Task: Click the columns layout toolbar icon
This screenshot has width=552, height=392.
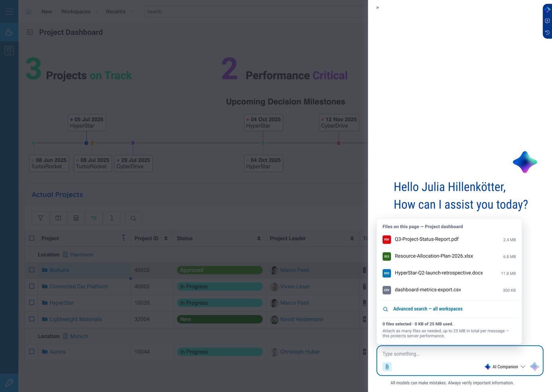Action: pyautogui.click(x=58, y=218)
